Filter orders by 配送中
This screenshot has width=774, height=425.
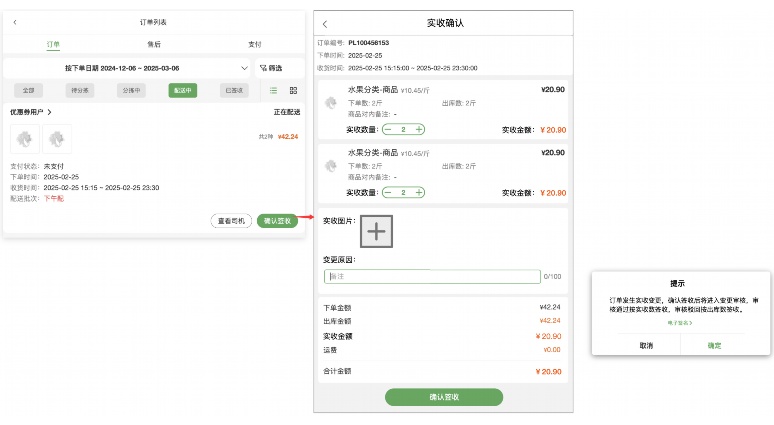[183, 90]
